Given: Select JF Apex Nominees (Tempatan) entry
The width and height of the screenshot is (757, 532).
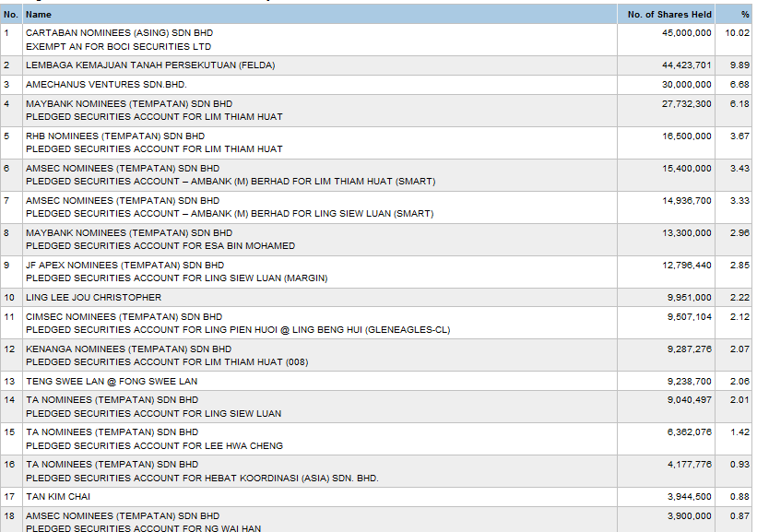Looking at the screenshot, I should tap(124, 266).
